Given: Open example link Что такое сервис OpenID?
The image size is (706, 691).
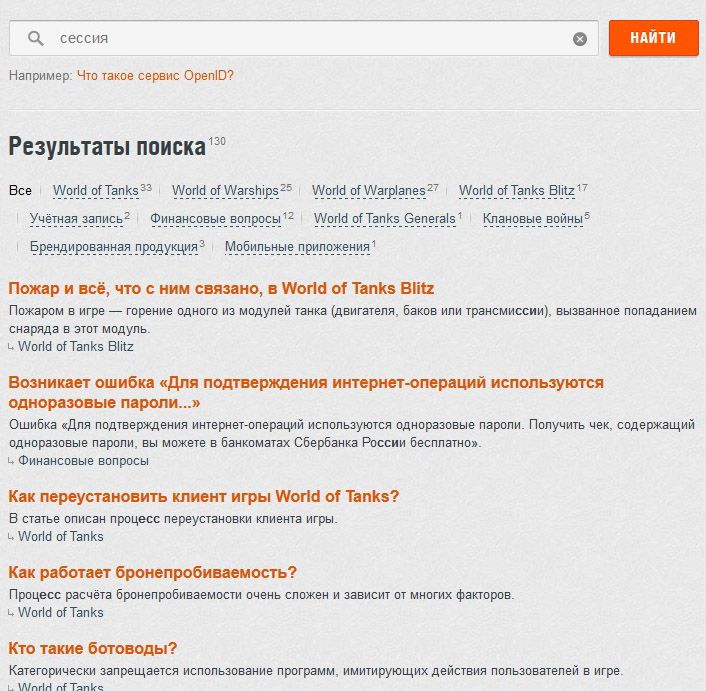Looking at the screenshot, I should click(x=155, y=75).
